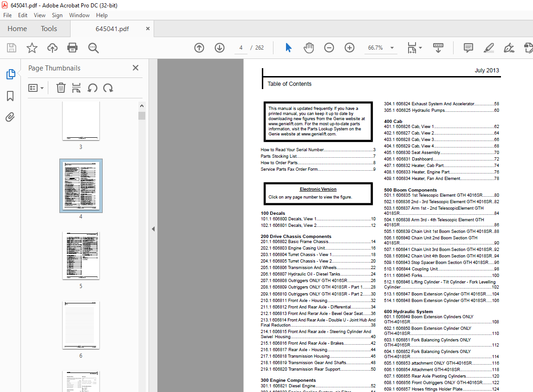
Task: Rotate page clockwise
Action: 108,88
